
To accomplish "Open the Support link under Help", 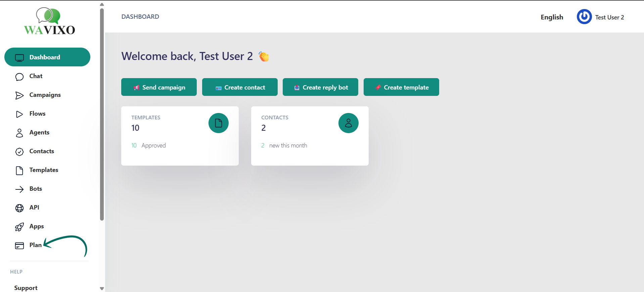I will point(26,288).
